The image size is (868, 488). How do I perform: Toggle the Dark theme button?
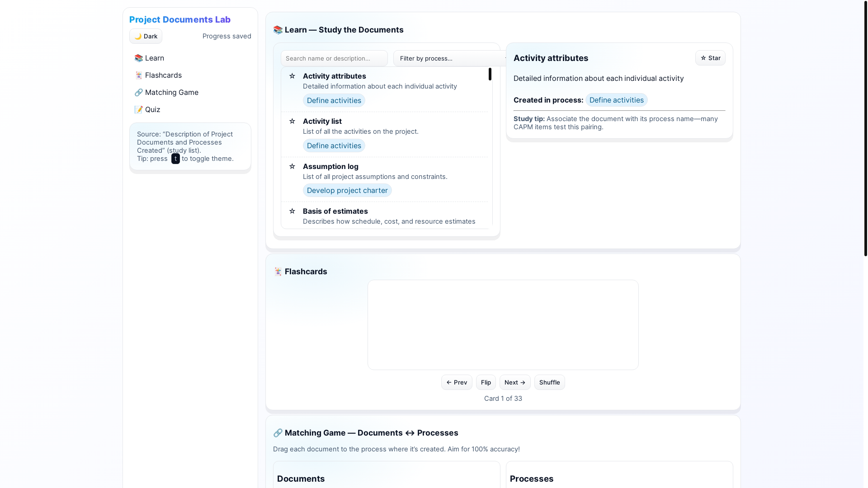(x=146, y=36)
